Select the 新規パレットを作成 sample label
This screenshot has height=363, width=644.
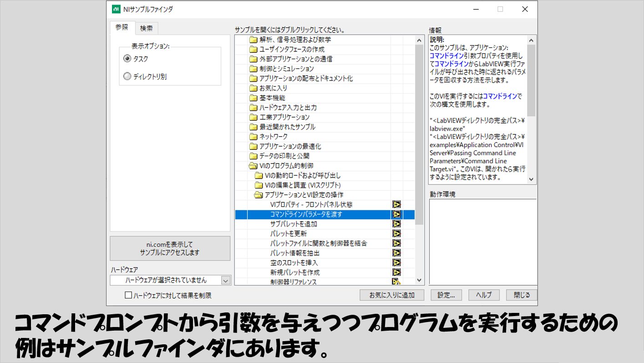pyautogui.click(x=295, y=272)
